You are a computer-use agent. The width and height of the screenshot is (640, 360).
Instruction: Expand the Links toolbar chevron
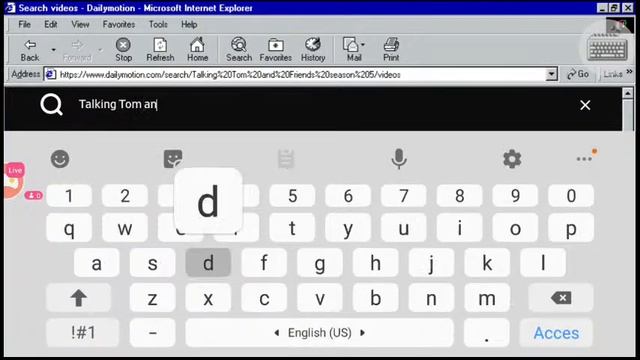tap(629, 72)
